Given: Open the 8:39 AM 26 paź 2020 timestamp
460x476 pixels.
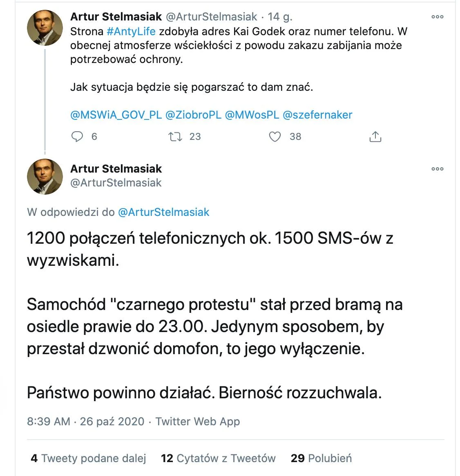Looking at the screenshot, I should (x=86, y=422).
